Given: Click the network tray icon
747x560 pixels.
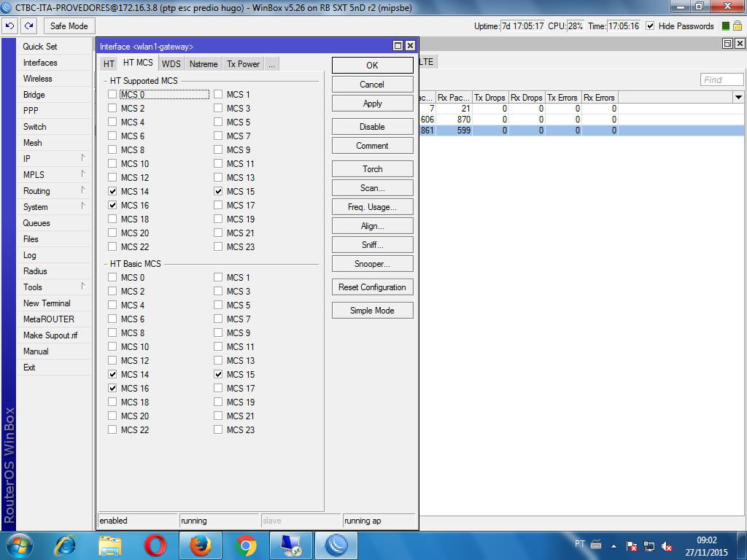Looking at the screenshot, I should [x=649, y=546].
